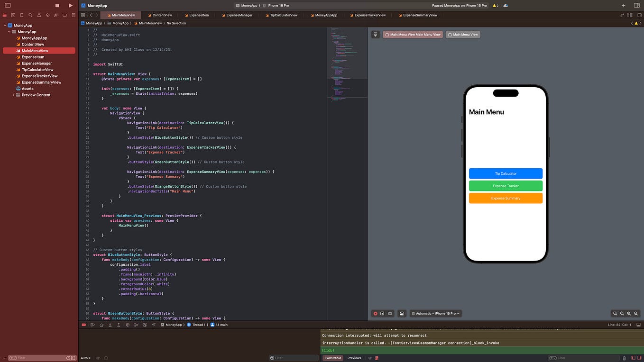The width and height of the screenshot is (644, 362).
Task: Switch to the ContentView tab
Action: (x=160, y=15)
